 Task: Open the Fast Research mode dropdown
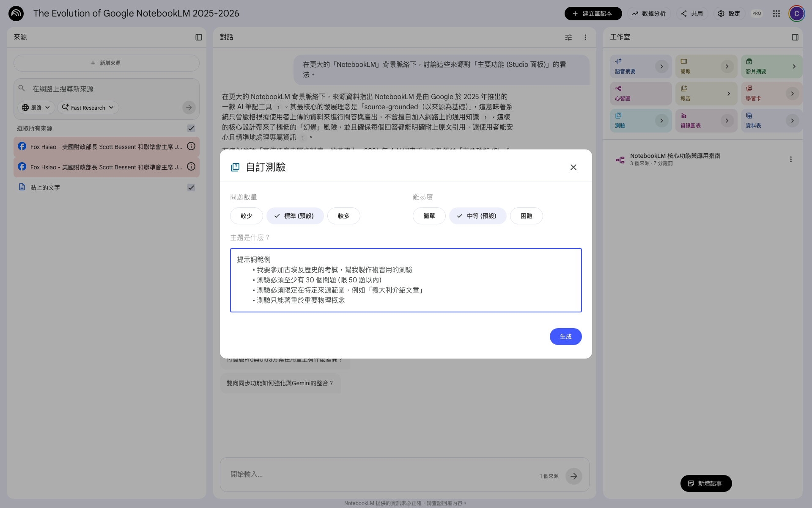(88, 108)
